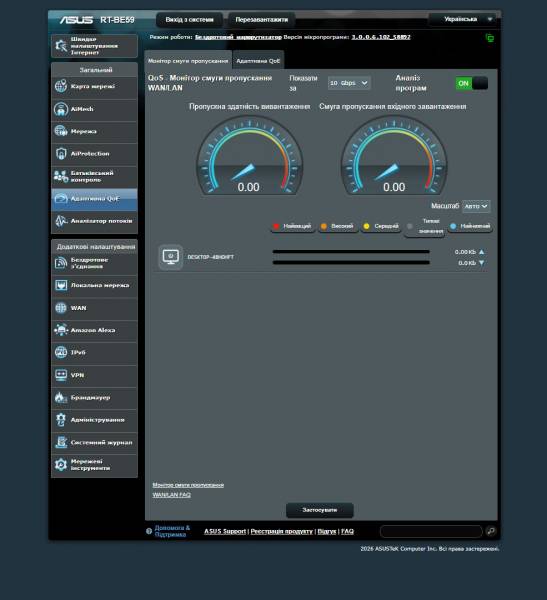
Task: Open the System Log (Системний журнал) icon
Action: point(61,442)
